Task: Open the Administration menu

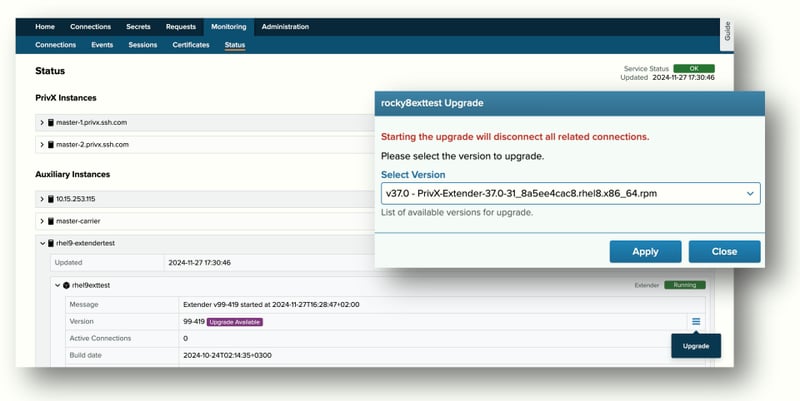Action: pos(285,27)
